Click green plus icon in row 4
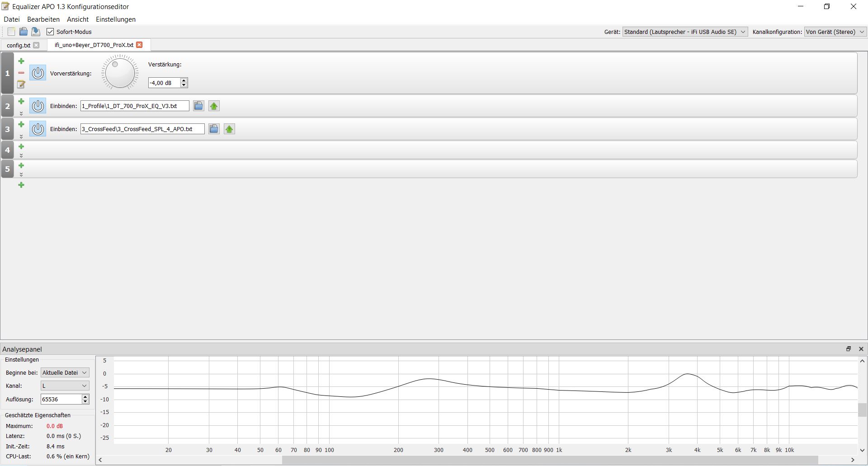Viewport: 868px width, 466px height. pos(21,146)
